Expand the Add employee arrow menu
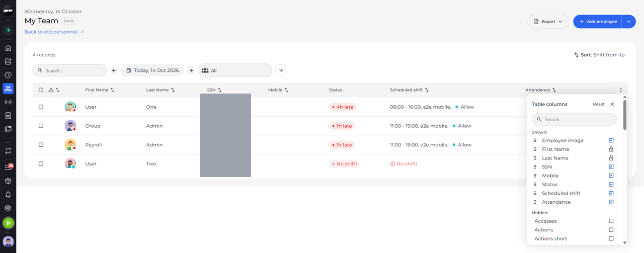 point(628,22)
